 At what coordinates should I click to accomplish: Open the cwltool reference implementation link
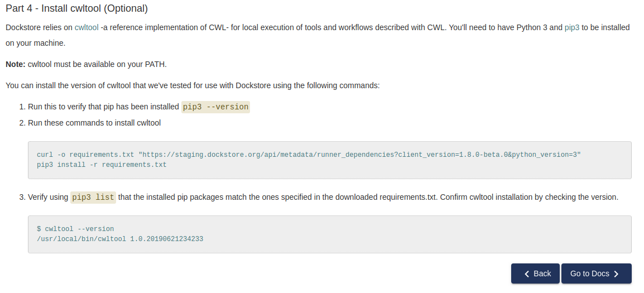[x=86, y=27]
